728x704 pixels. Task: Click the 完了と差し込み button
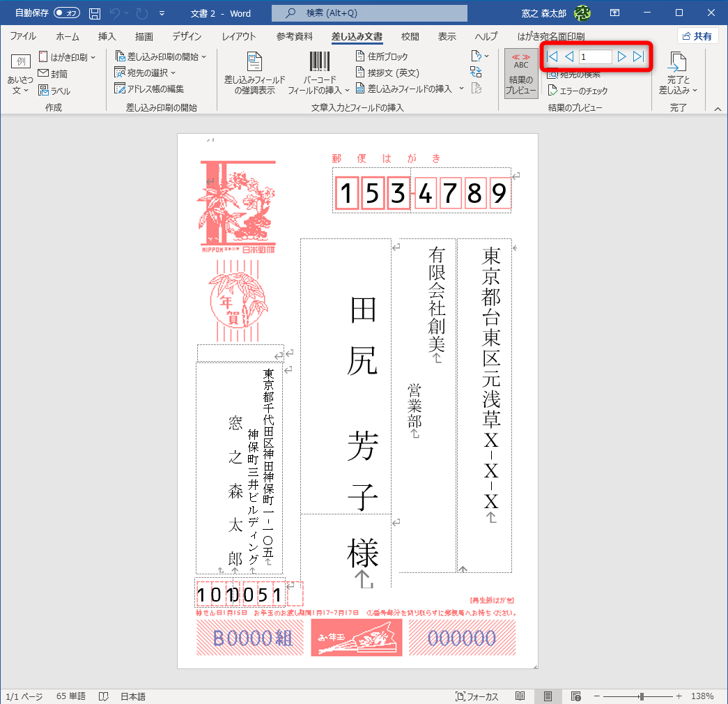pyautogui.click(x=677, y=72)
